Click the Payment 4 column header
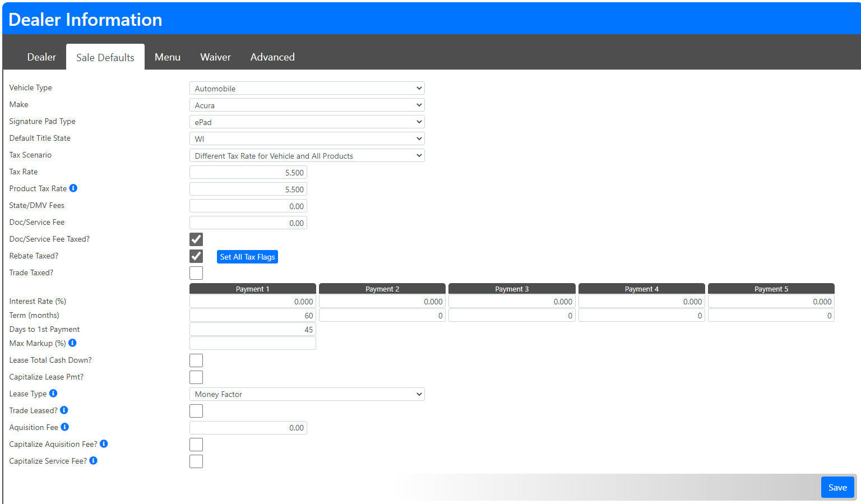This screenshot has height=504, width=861. [642, 289]
